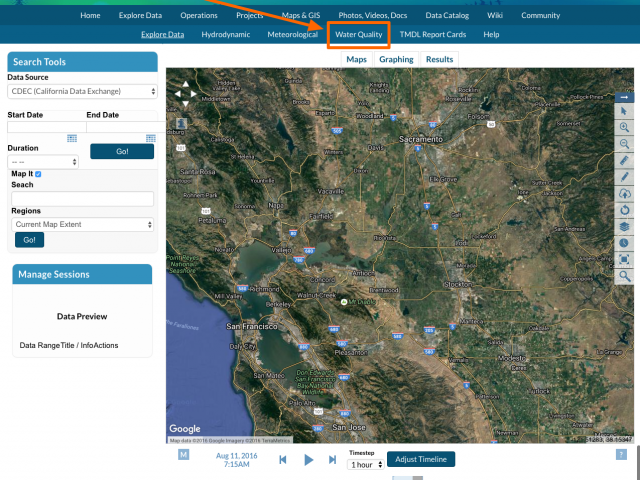Open the clock time tool

tap(624, 243)
